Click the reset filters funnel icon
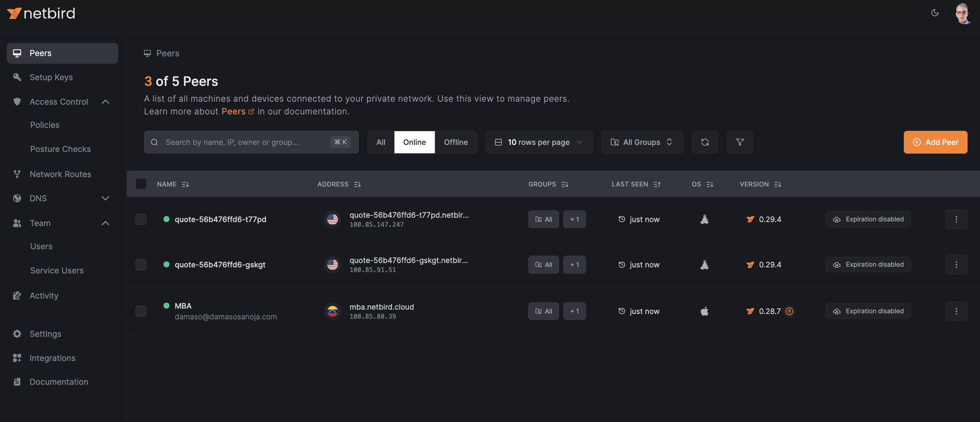 click(740, 142)
